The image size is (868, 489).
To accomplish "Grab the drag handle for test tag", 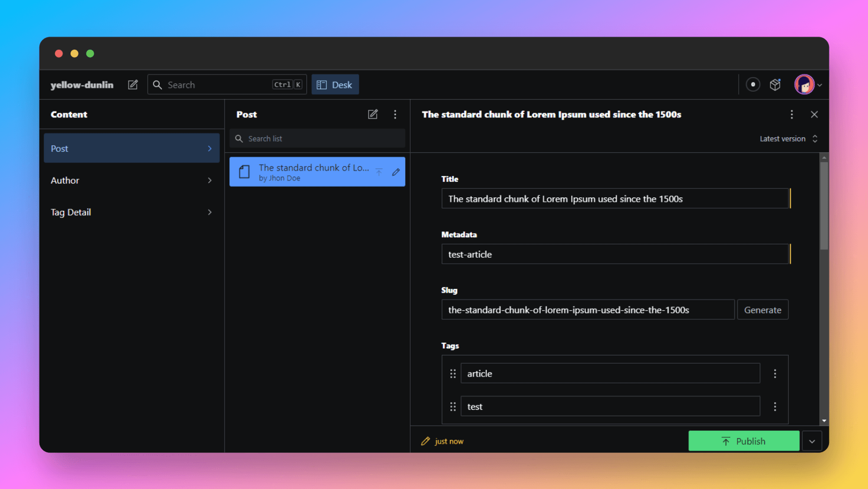I will pos(453,406).
